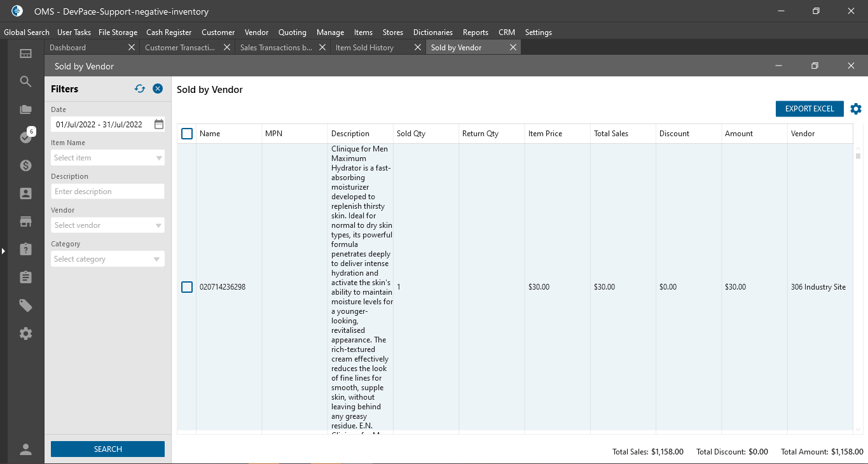Toggle the select-all checkbox in table header

tap(187, 134)
